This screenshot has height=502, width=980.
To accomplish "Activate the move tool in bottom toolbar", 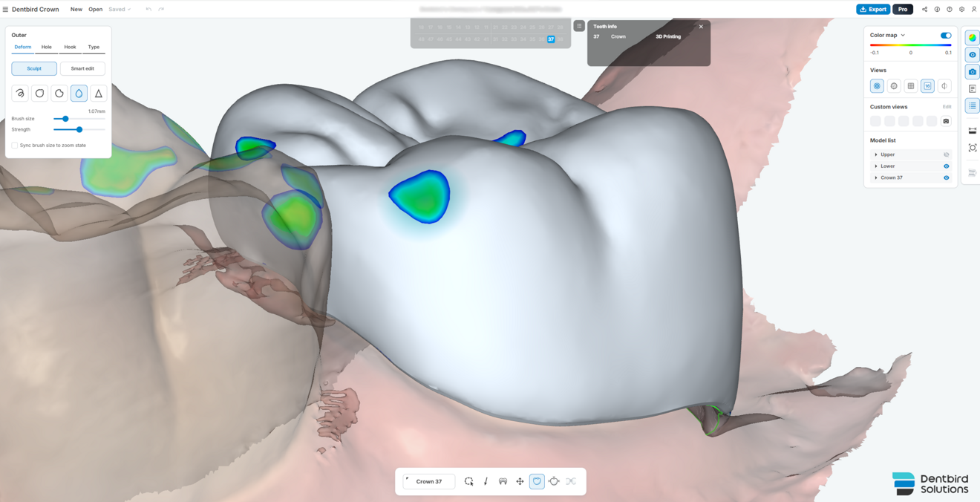I will (x=520, y=481).
